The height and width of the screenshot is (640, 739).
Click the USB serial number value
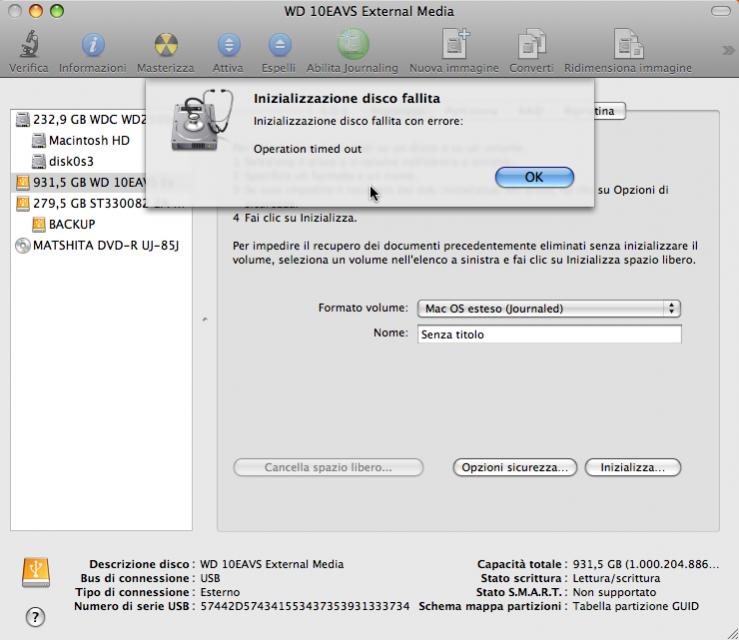coord(305,606)
